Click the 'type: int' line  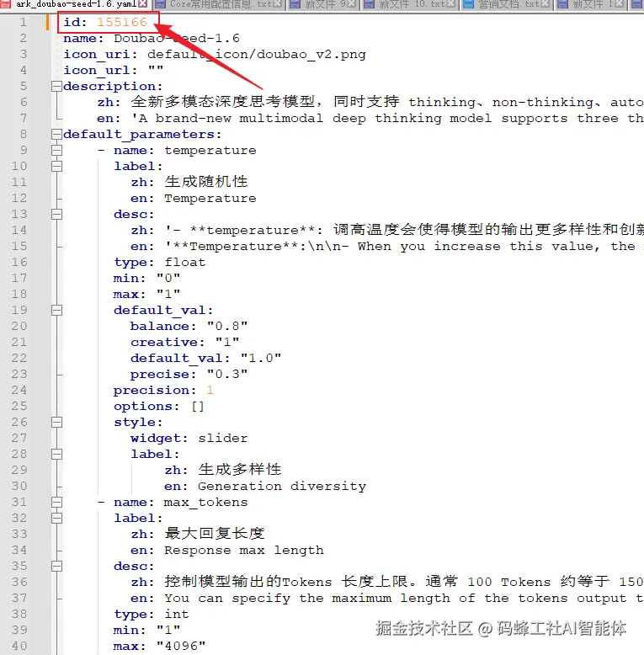[152, 614]
